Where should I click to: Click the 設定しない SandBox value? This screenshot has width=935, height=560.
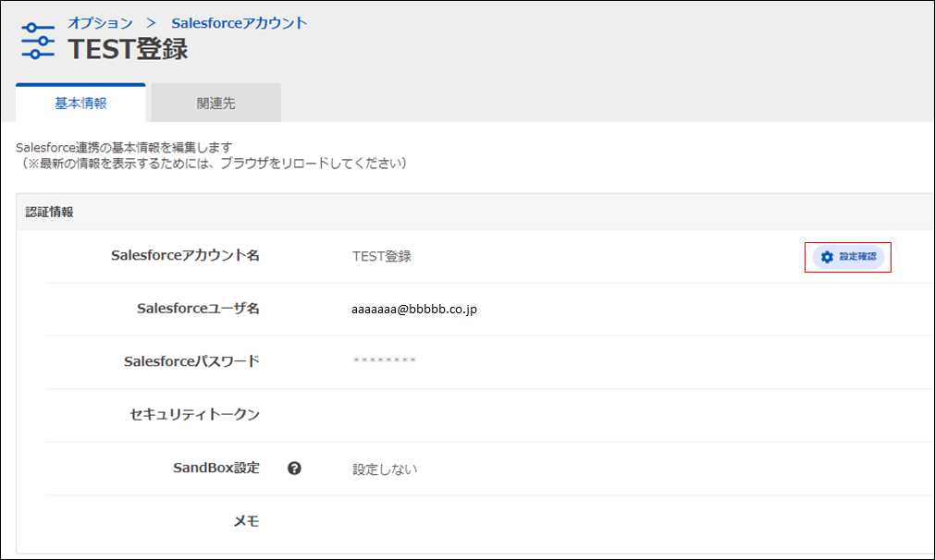[x=385, y=469]
